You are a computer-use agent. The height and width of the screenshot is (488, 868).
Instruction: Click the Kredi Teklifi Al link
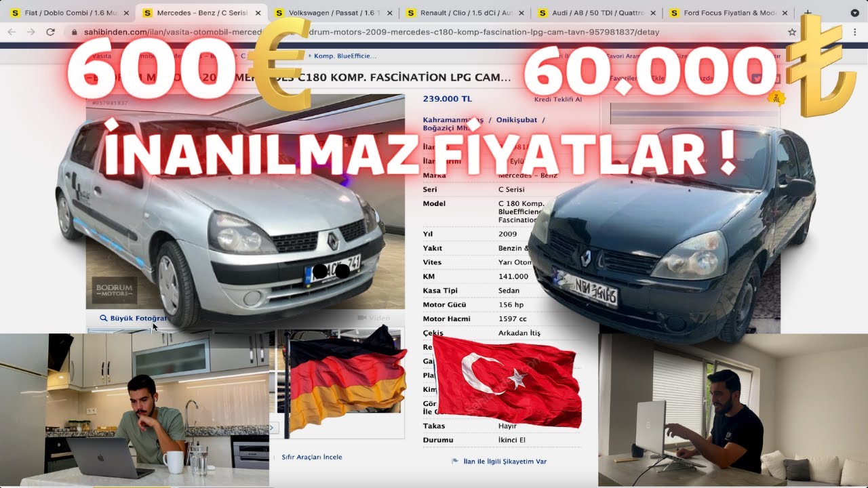(x=558, y=100)
